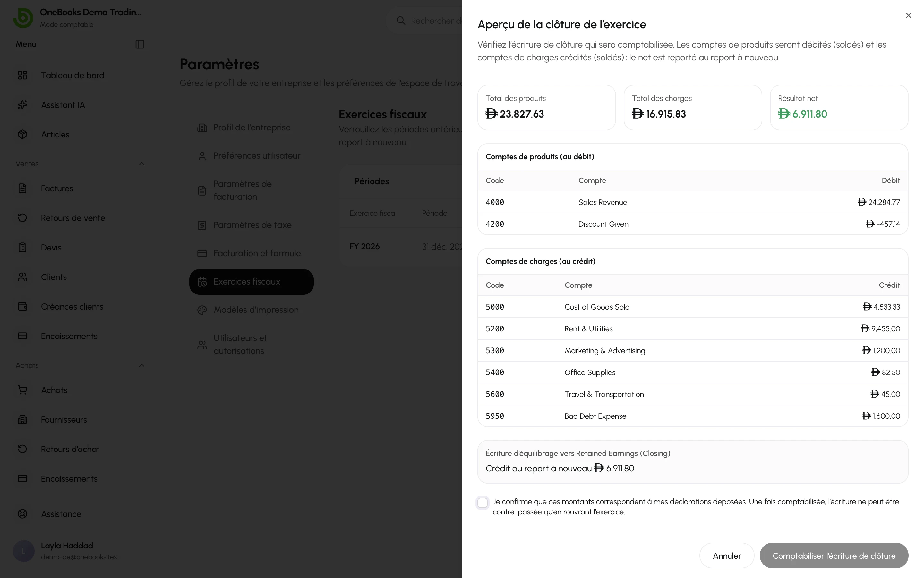Click the Encaissements icon under Ventes
The image size is (924, 578).
tap(22, 336)
